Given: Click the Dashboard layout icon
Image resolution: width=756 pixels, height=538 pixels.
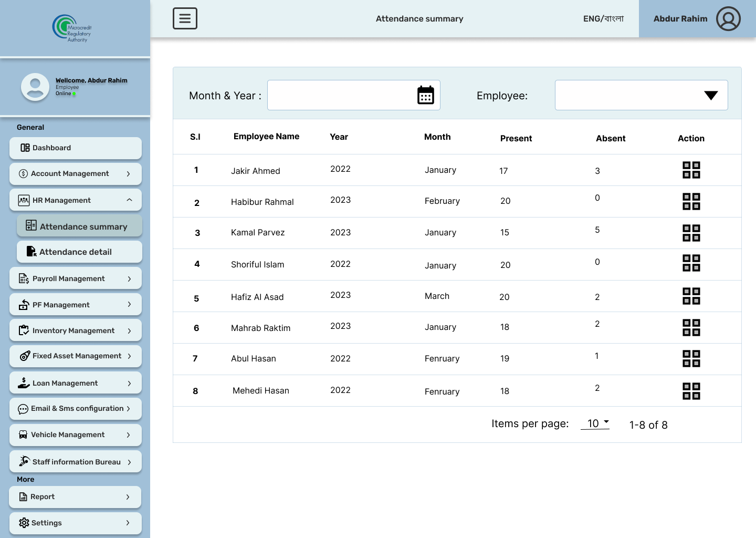Looking at the screenshot, I should click(x=25, y=148).
